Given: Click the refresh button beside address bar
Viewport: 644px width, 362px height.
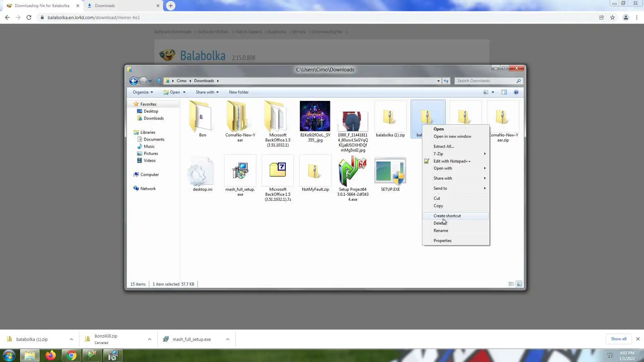Looking at the screenshot, I should coord(446,81).
